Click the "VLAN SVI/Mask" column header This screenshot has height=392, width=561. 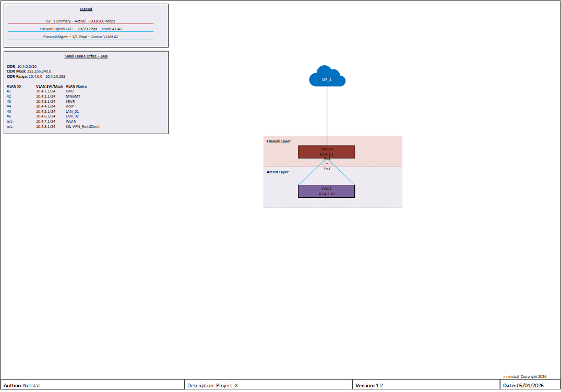[x=50, y=86]
